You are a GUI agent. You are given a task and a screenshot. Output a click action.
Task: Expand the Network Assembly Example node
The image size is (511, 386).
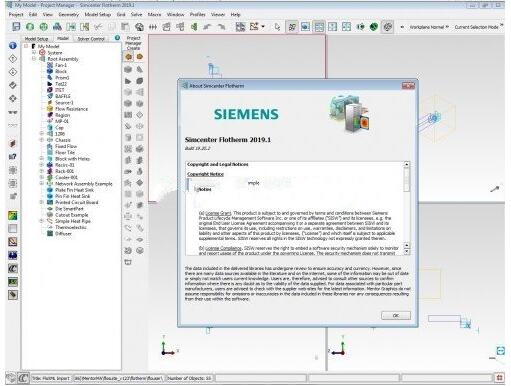click(42, 184)
